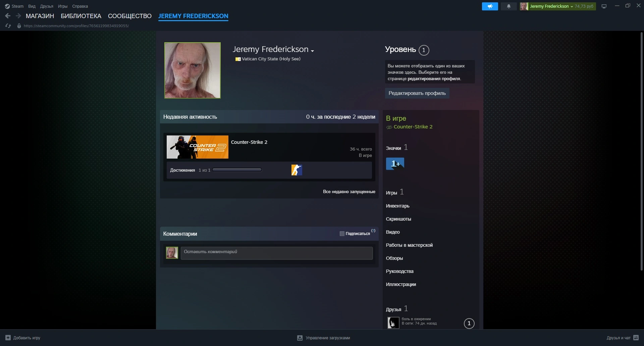Click the reload page icon

pyautogui.click(x=8, y=26)
